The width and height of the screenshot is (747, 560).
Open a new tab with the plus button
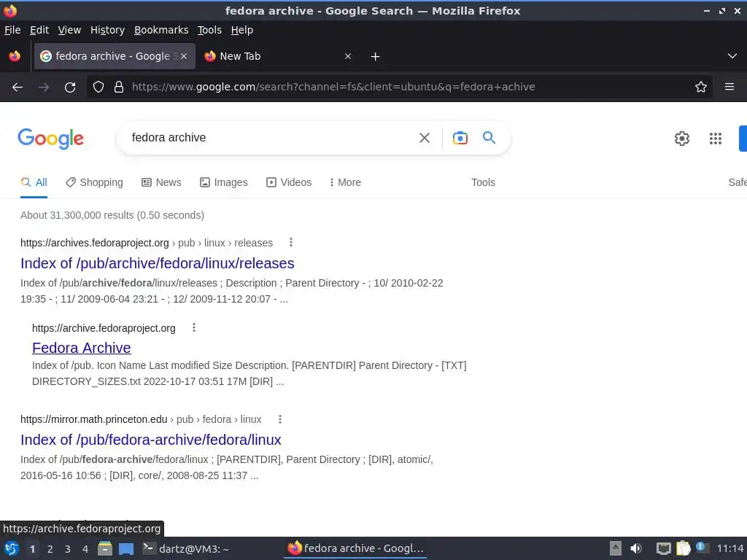pyautogui.click(x=376, y=57)
